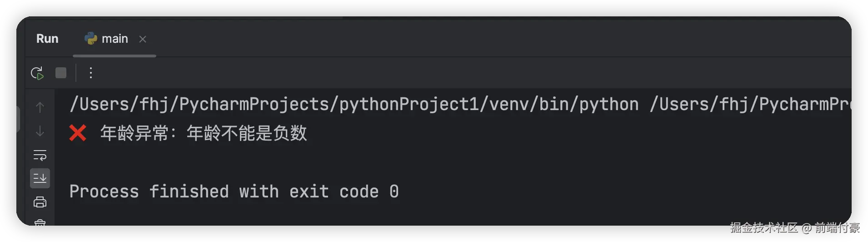Image resolution: width=868 pixels, height=242 pixels.
Task: Open the three-dot more options menu
Action: click(91, 73)
